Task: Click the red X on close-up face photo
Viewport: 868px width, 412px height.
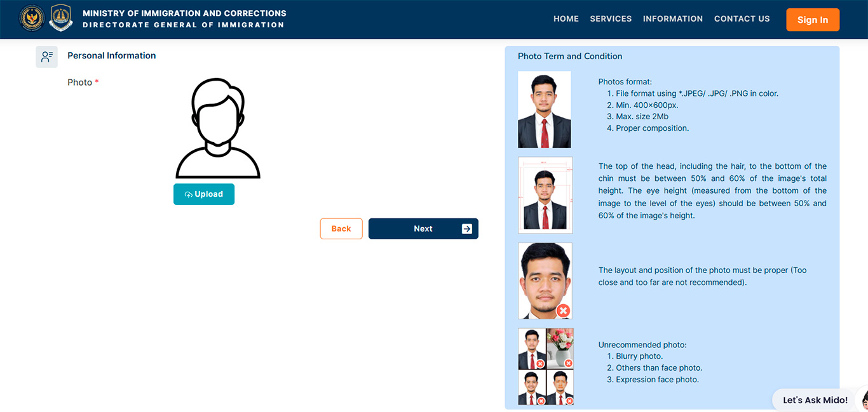Action: coord(563,310)
